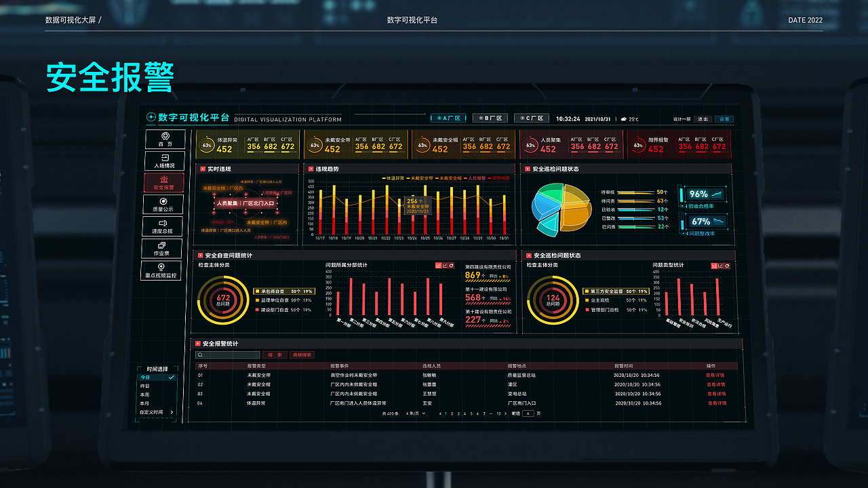Image resolution: width=868 pixels, height=488 pixels.
Task: Click the 已整改 53个 progress bar
Action: [x=635, y=218]
